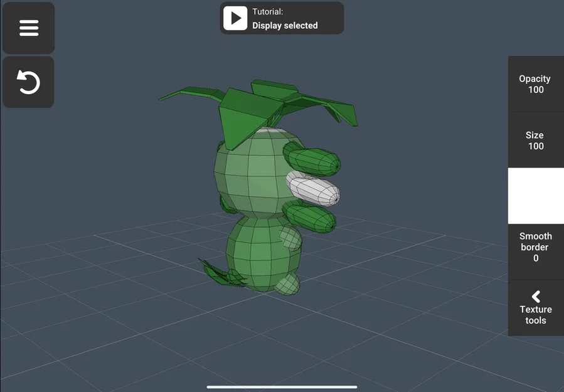Open the white paint color swatch
Image resolution: width=564 pixels, height=392 pixels.
[536, 196]
